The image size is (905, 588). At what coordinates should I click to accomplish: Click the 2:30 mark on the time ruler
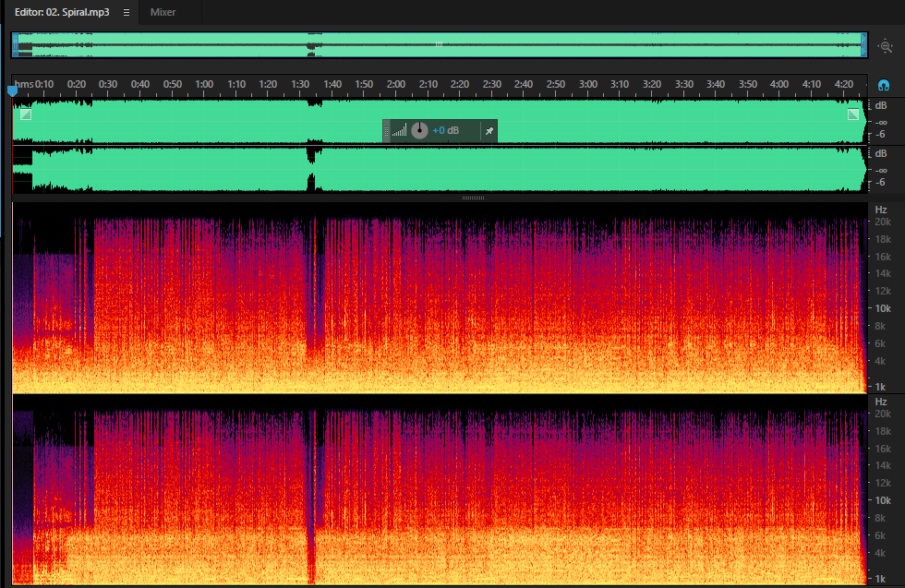[x=491, y=84]
